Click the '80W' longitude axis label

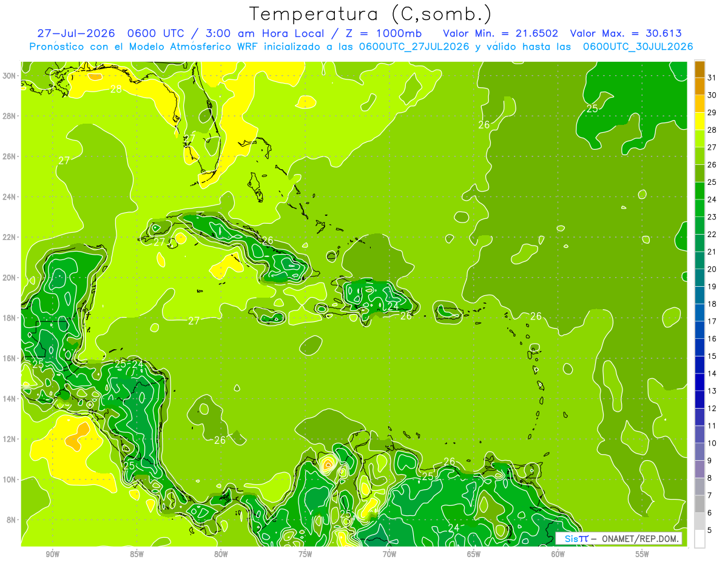click(221, 554)
